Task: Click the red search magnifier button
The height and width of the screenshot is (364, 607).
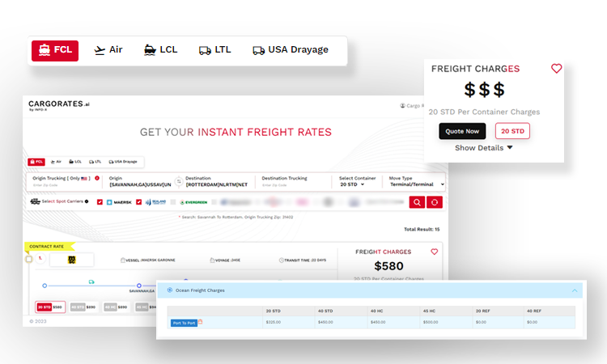Action: [x=417, y=202]
